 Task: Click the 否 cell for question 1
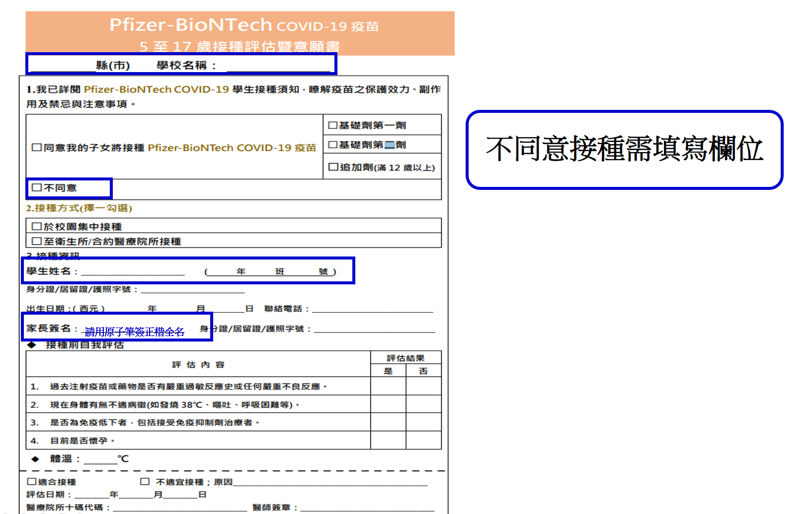point(423,386)
